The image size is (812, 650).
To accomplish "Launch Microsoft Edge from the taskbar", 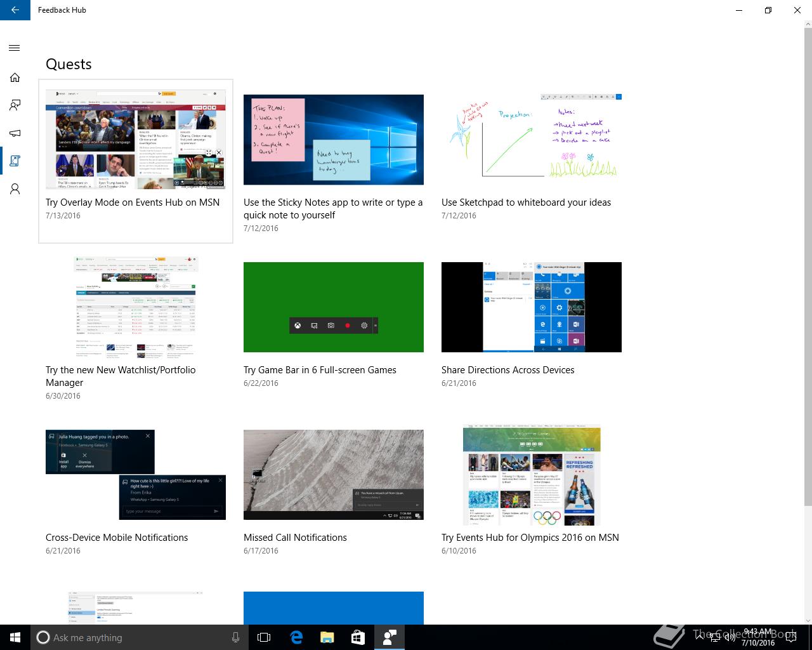I will [296, 637].
